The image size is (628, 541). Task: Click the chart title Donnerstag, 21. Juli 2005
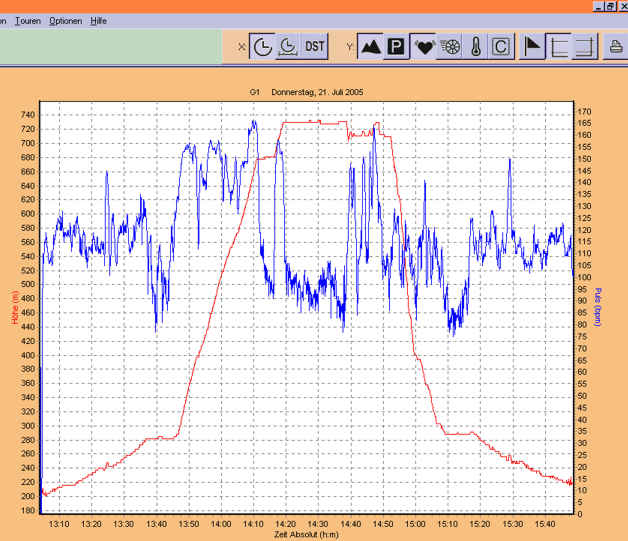point(318,92)
